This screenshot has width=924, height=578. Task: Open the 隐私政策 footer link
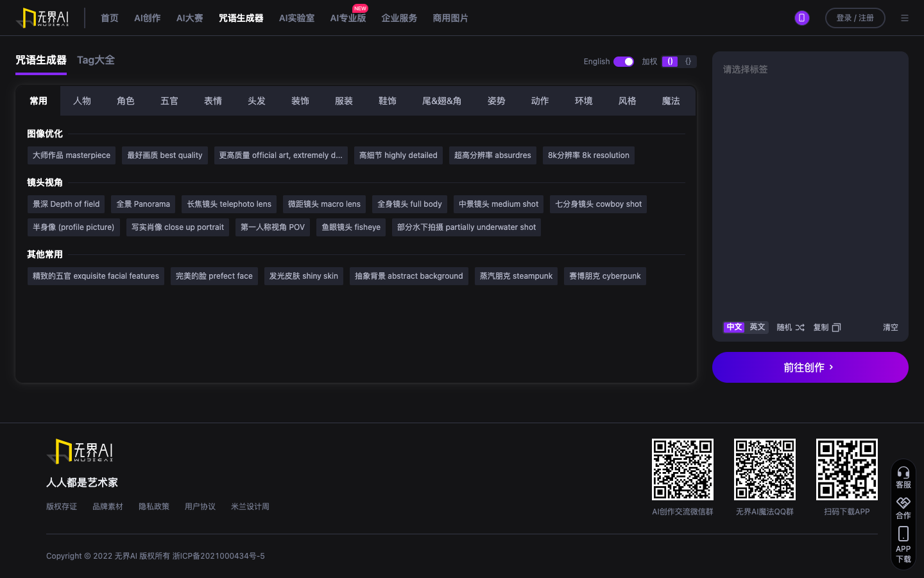pyautogui.click(x=154, y=507)
